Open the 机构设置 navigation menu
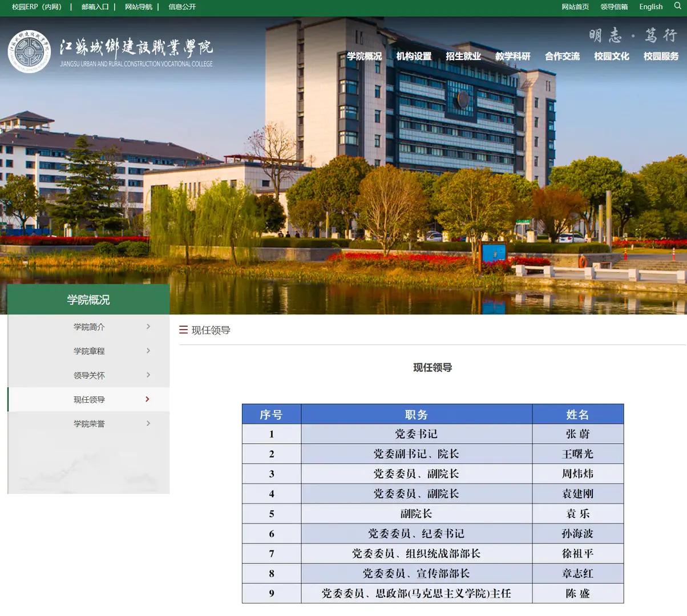The image size is (687, 616). (414, 56)
